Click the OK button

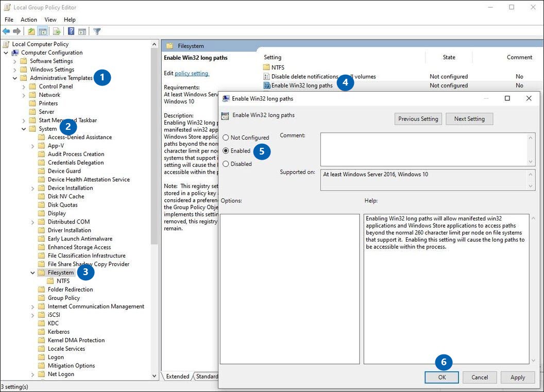441,378
